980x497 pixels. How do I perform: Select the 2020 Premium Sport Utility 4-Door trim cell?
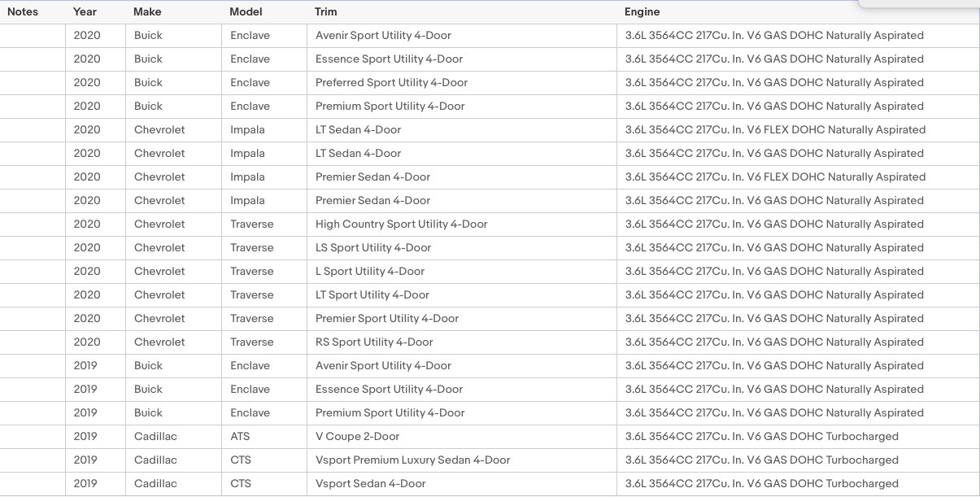pos(462,107)
